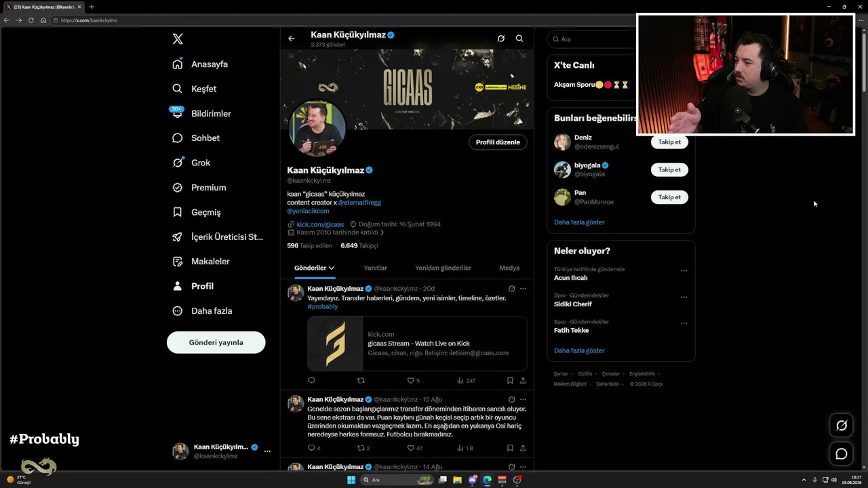Follow Deniz with Takip et
This screenshot has width=868, height=488.
tap(669, 142)
